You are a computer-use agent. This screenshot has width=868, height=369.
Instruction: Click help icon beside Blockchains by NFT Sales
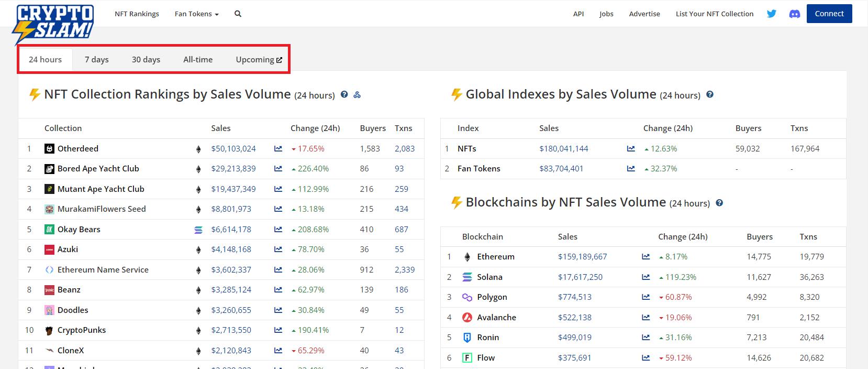[719, 203]
